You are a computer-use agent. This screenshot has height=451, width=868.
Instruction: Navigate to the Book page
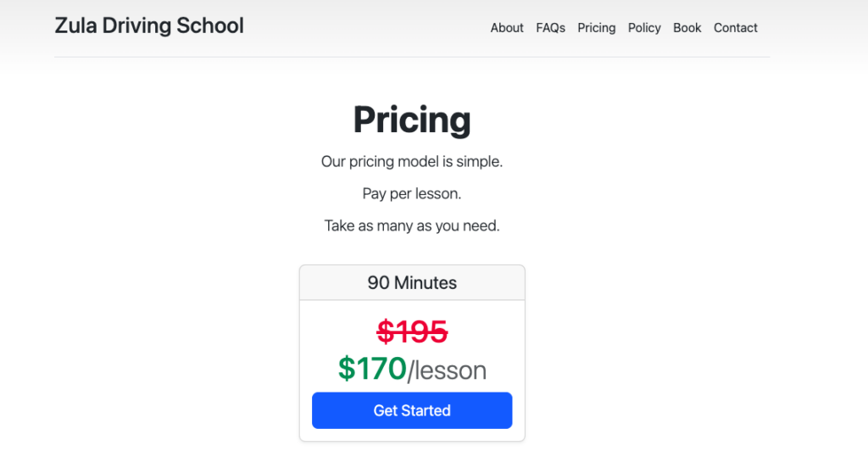(x=687, y=28)
